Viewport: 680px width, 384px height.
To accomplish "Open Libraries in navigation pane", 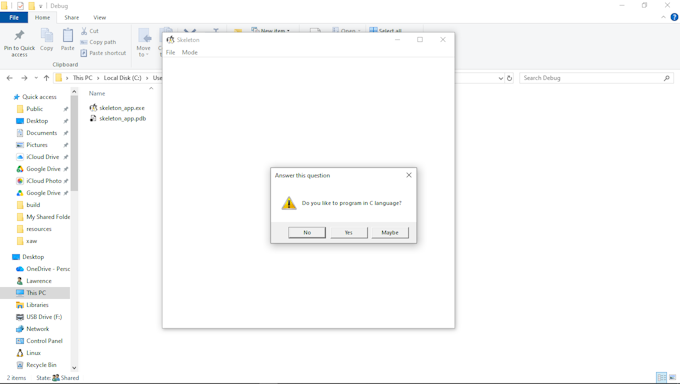I will click(x=32, y=305).
